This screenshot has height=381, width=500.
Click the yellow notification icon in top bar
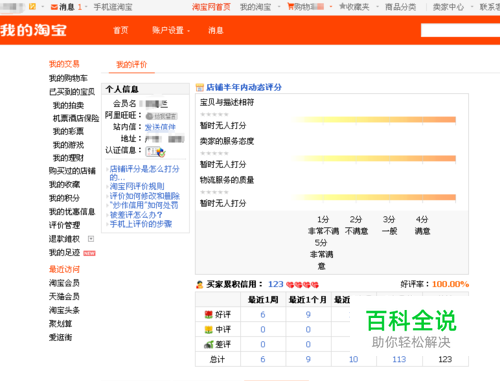pos(32,6)
